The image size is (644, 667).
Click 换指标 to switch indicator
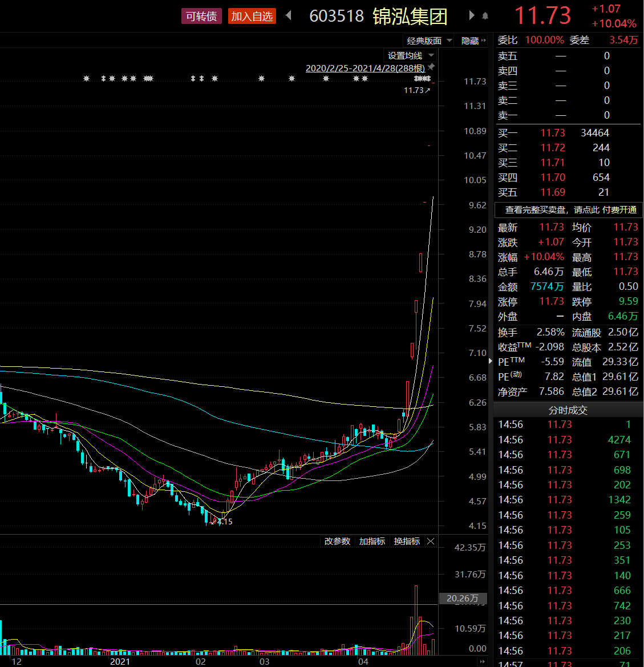click(407, 541)
